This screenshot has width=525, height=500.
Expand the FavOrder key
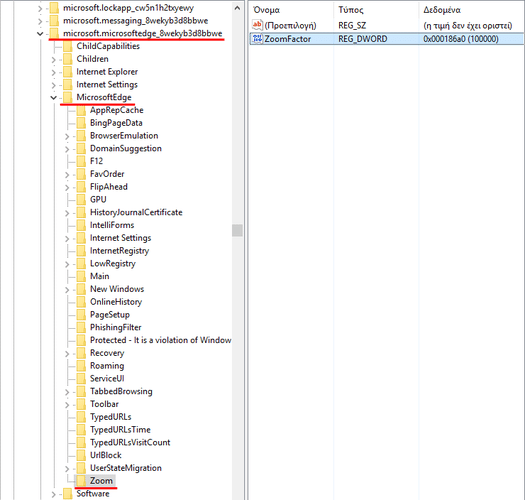(x=67, y=174)
